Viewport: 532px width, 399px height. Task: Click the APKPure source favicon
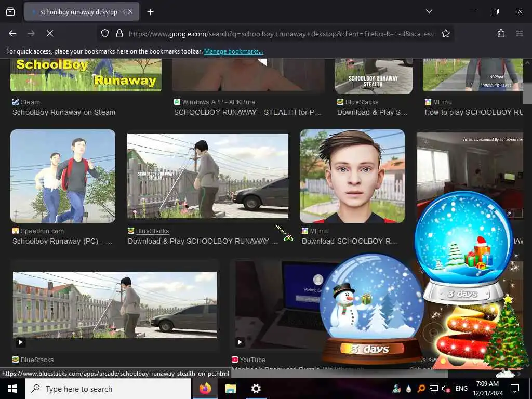coord(177,102)
